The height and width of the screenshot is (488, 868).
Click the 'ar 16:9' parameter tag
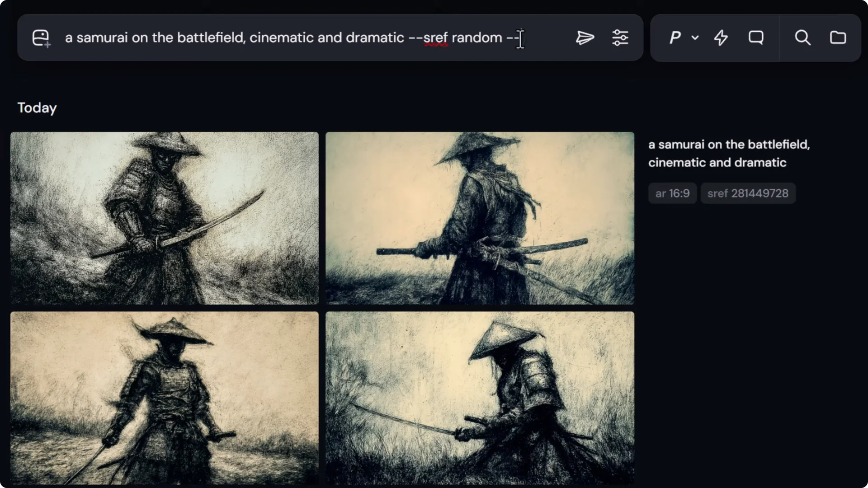click(672, 193)
